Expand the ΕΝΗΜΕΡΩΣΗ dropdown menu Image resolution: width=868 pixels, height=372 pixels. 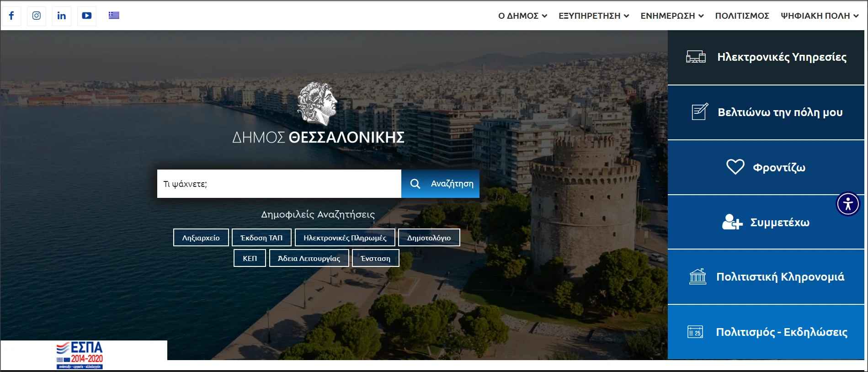[672, 16]
